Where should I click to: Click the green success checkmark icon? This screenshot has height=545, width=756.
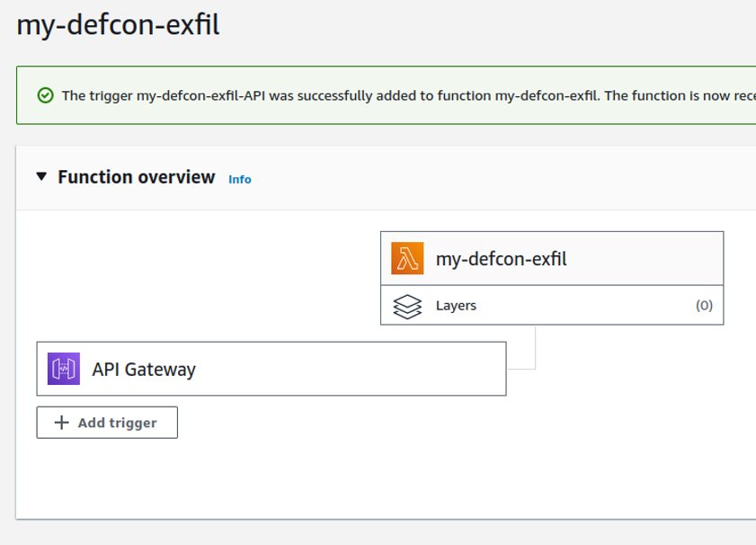click(45, 95)
